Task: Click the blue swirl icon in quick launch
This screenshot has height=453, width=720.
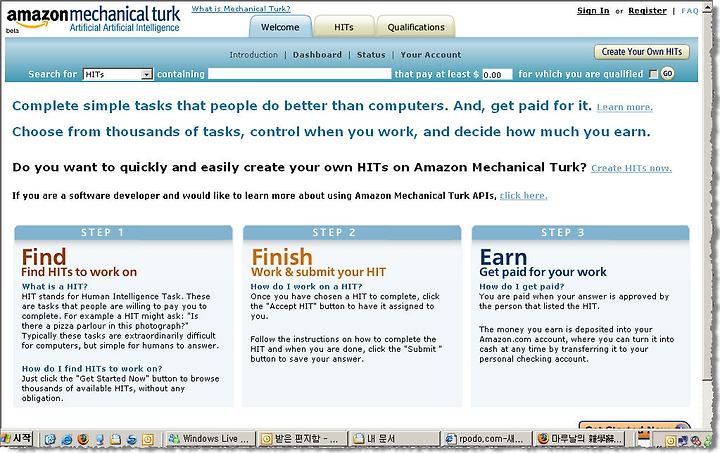Action: pyautogui.click(x=132, y=440)
